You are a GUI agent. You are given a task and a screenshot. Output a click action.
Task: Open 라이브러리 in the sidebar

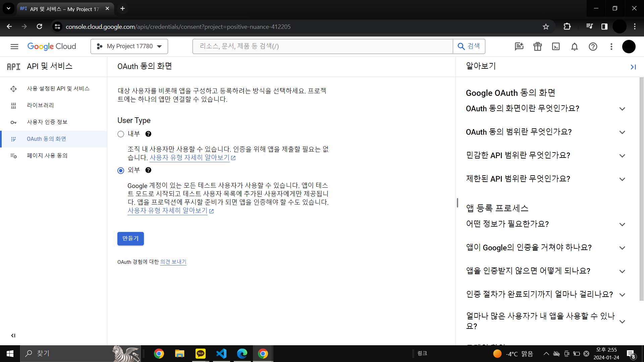[x=40, y=105]
